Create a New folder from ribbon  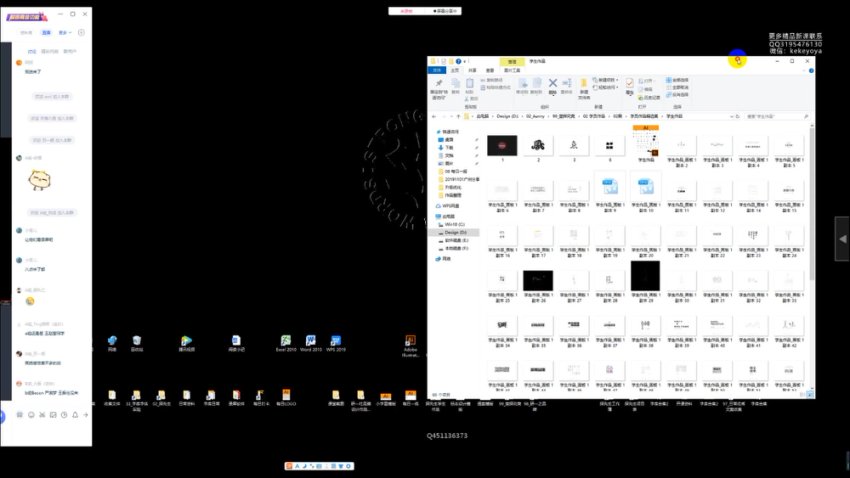584,88
